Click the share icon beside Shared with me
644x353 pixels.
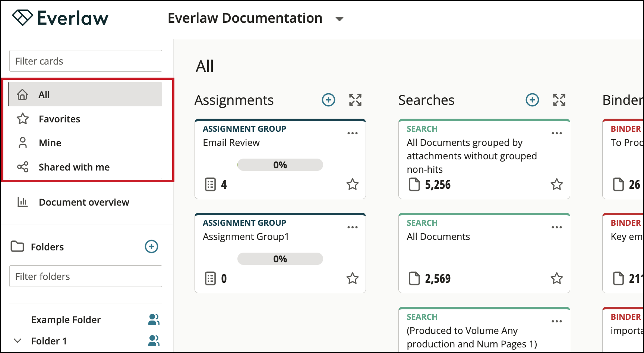23,167
